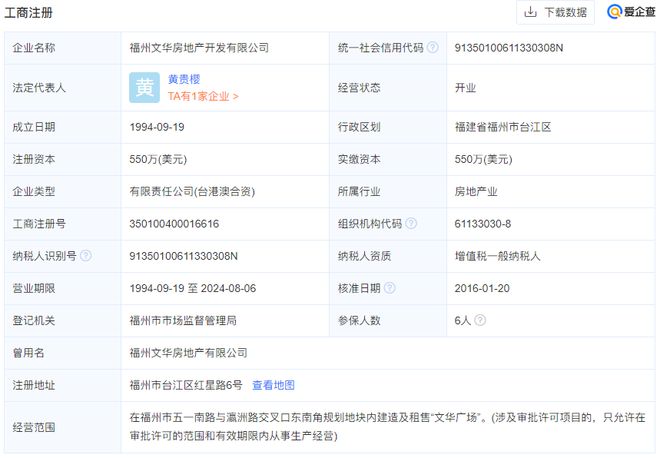Click the address 福州市台江区红星路6号
660x458 pixels.
click(186, 385)
